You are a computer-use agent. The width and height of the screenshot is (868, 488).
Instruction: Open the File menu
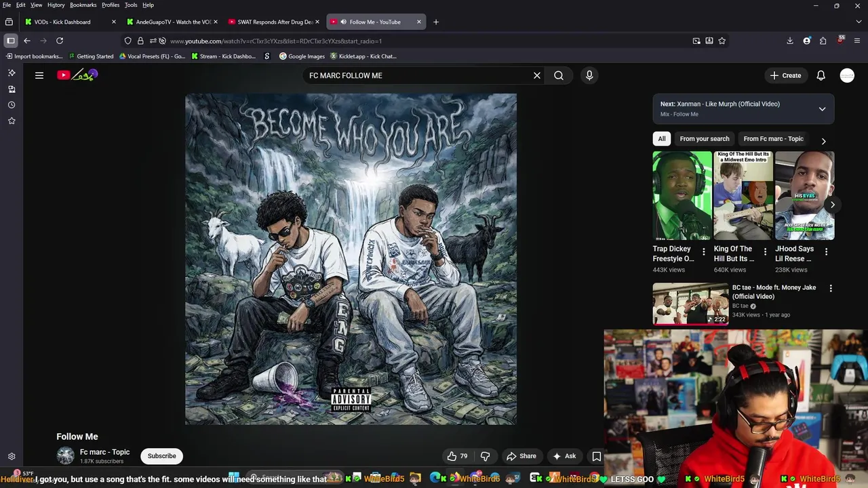pos(7,5)
